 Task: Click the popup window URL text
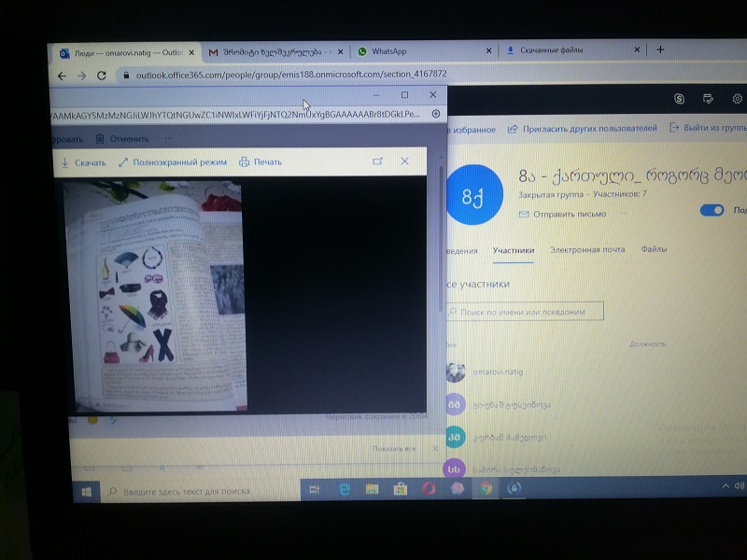coord(236,114)
